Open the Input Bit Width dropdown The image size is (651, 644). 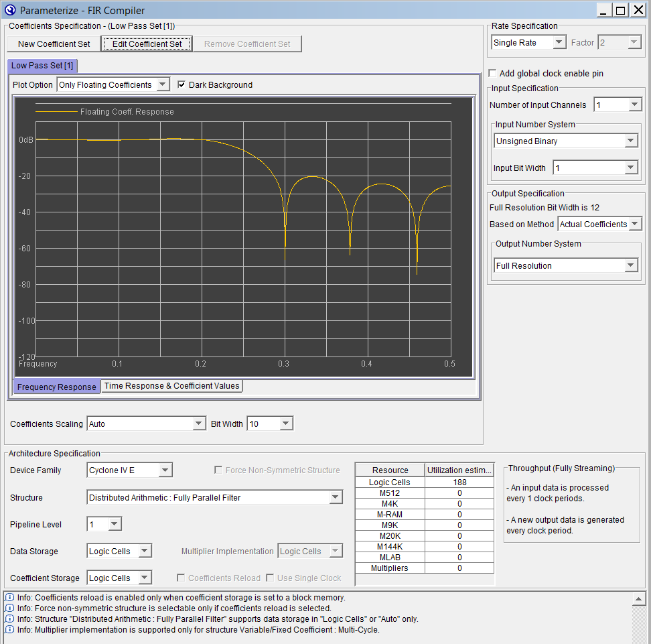point(630,168)
